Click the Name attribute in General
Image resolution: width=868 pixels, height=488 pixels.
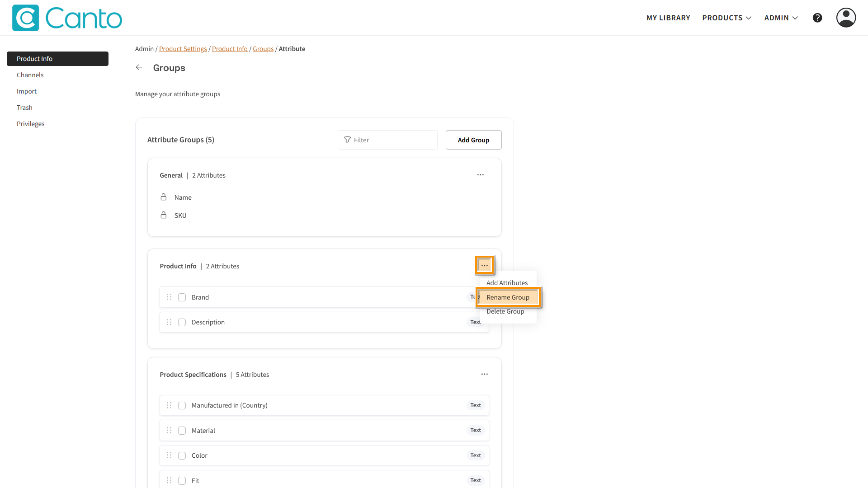[183, 197]
